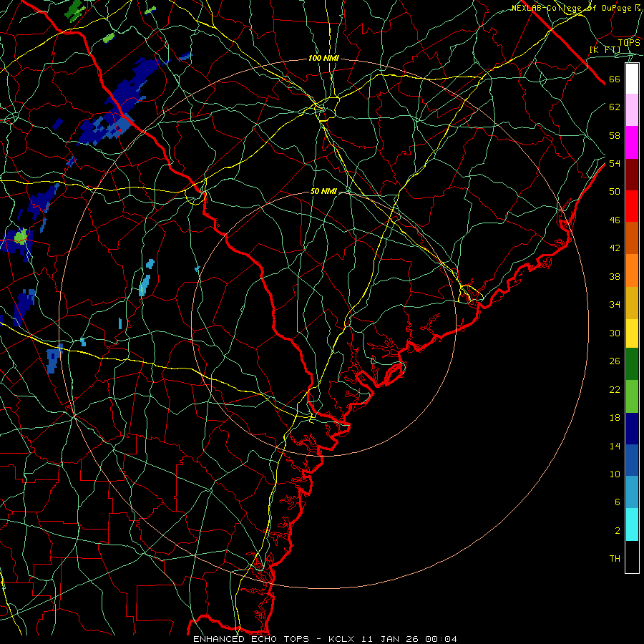Click the legend value "14"

pyautogui.click(x=615, y=446)
